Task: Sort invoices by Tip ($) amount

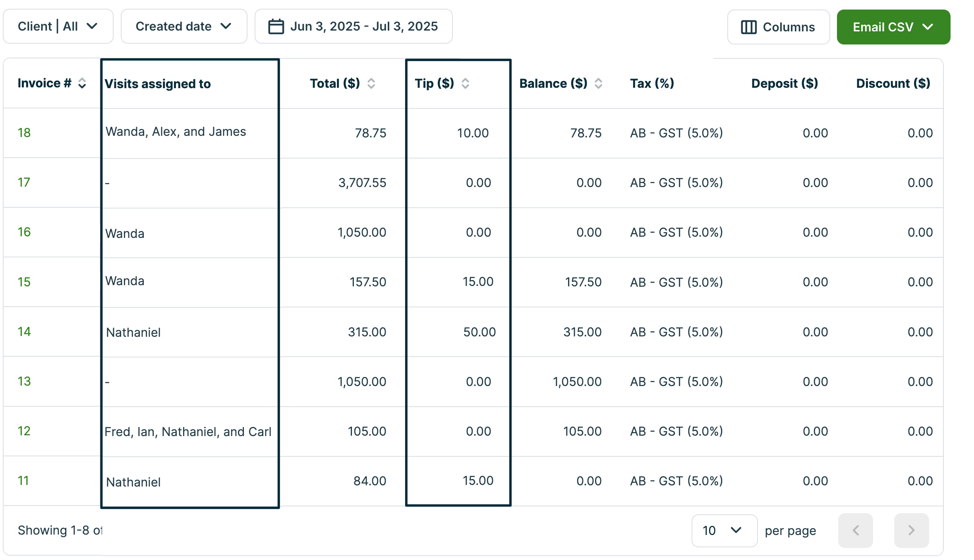Action: 465,83
